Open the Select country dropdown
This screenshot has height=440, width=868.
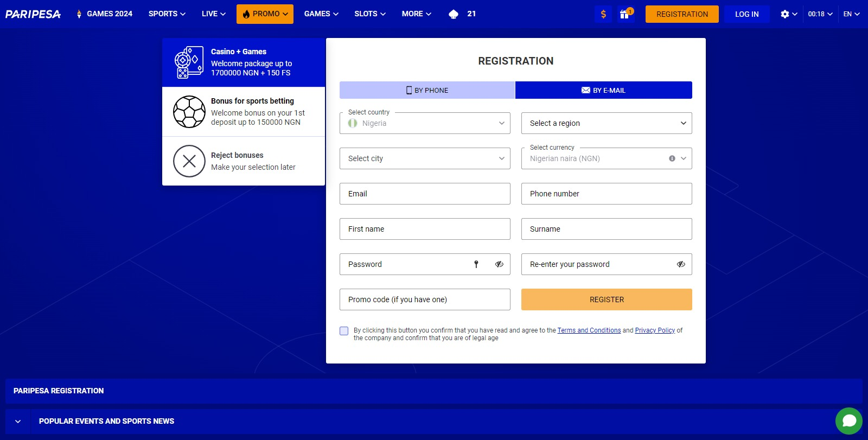point(425,123)
